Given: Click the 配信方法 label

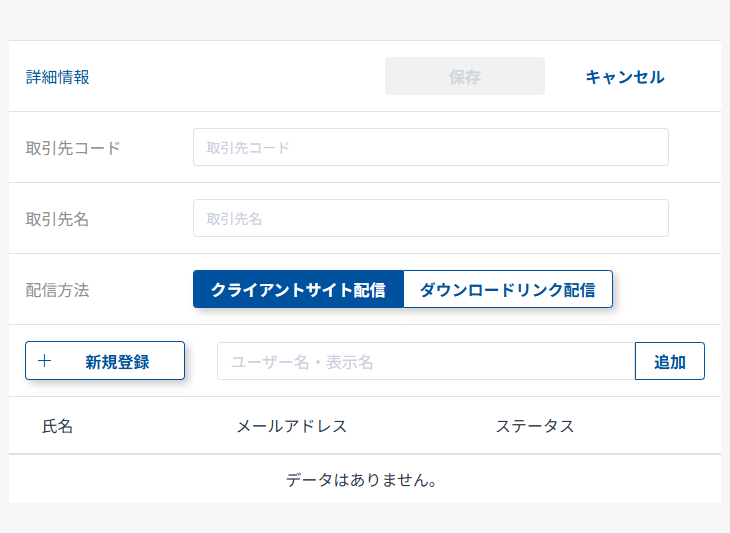Looking at the screenshot, I should (x=58, y=290).
